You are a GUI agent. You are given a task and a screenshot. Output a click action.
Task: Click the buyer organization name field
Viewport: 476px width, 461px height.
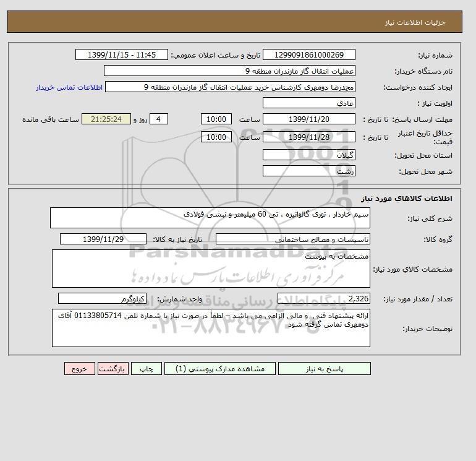click(x=229, y=71)
